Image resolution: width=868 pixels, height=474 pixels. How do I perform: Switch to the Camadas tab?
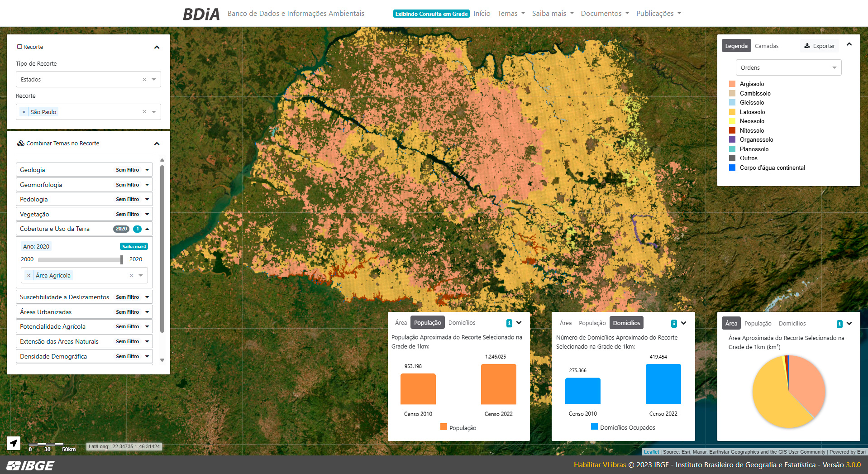click(x=766, y=46)
